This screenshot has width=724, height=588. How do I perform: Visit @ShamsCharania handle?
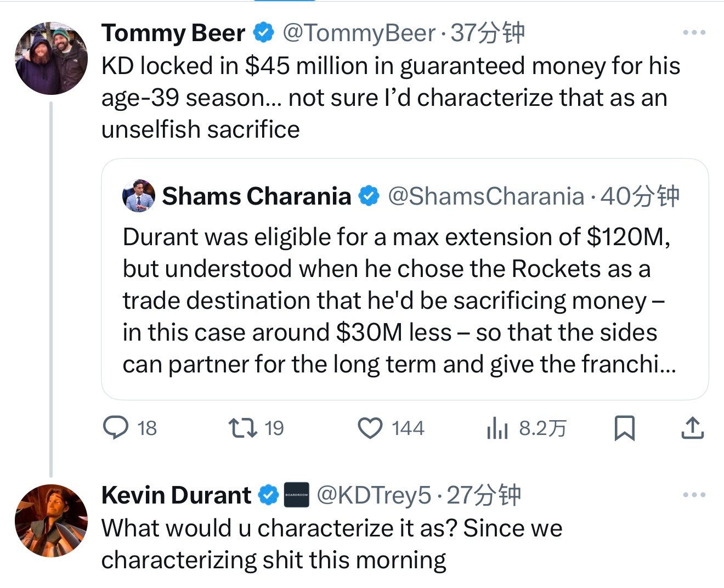486,196
